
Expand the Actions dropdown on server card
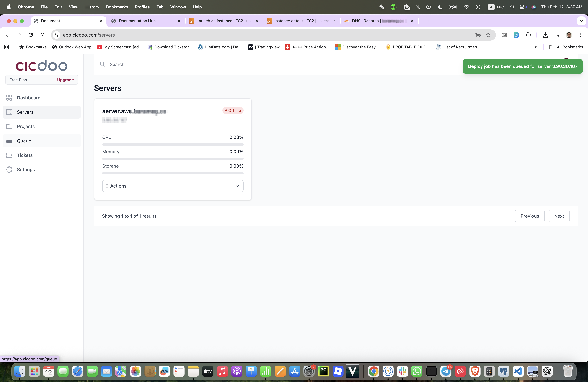point(173,186)
